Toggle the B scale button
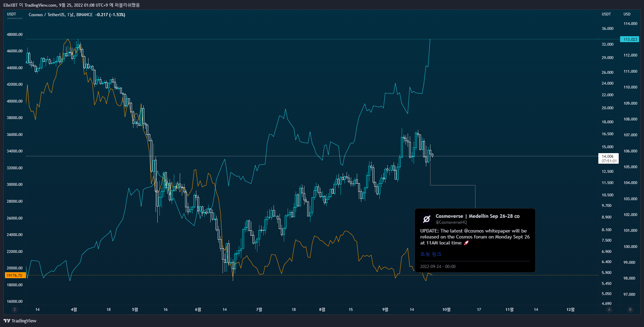 click(630, 309)
